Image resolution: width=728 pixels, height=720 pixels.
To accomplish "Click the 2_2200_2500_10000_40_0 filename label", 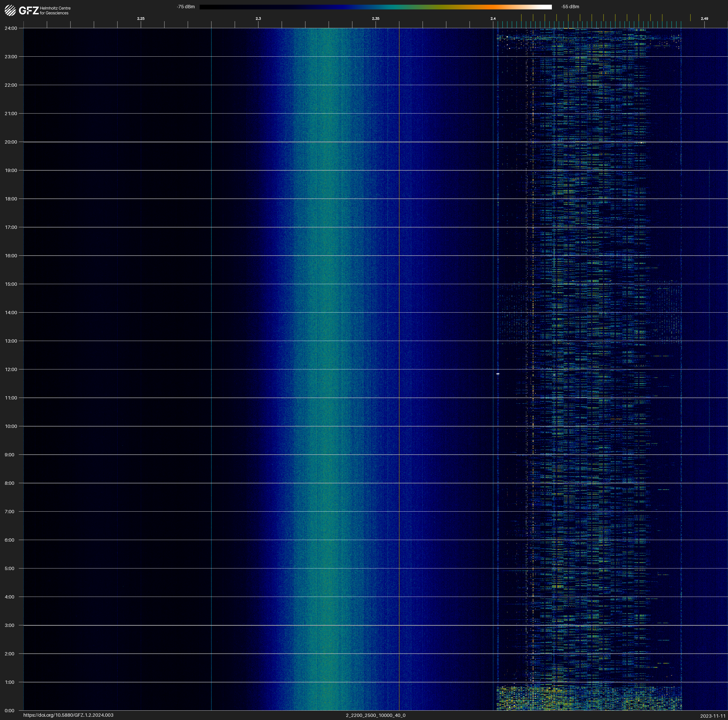I will pos(375,715).
